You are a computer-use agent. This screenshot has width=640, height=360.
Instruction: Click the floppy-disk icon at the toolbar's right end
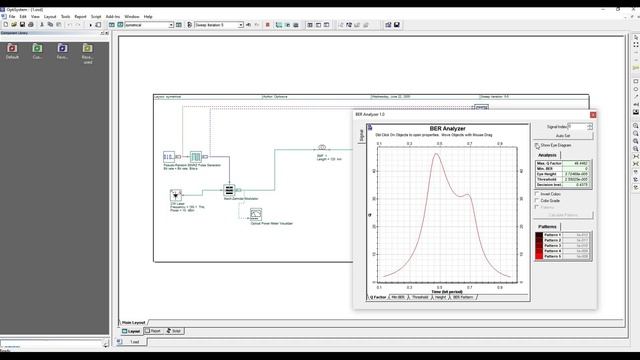click(x=397, y=25)
